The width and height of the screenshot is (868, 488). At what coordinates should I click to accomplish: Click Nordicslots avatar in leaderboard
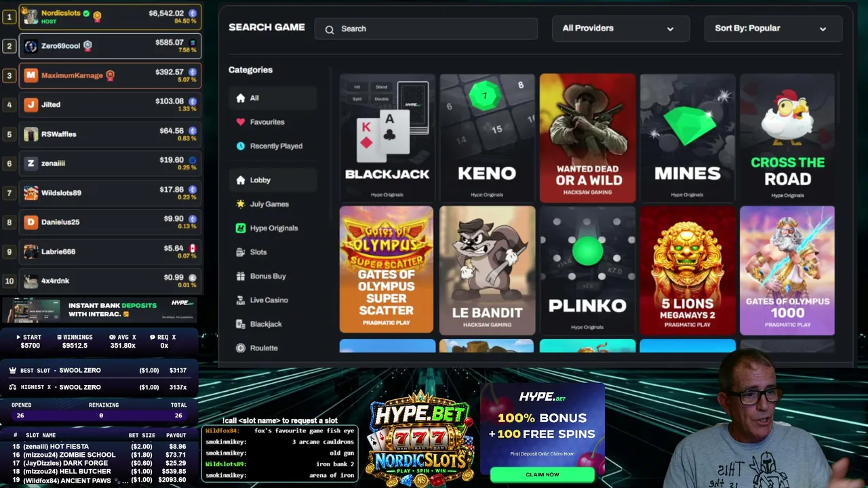[x=31, y=16]
